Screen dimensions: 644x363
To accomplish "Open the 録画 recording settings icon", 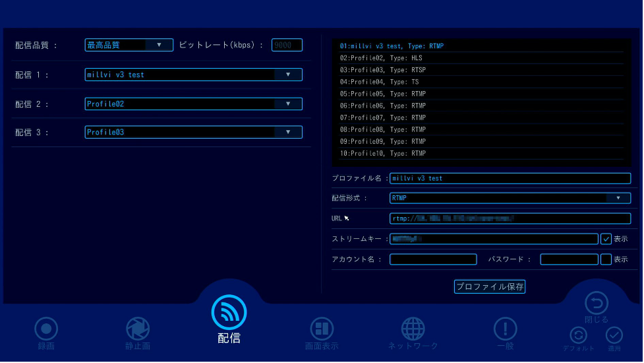I will [x=46, y=329].
